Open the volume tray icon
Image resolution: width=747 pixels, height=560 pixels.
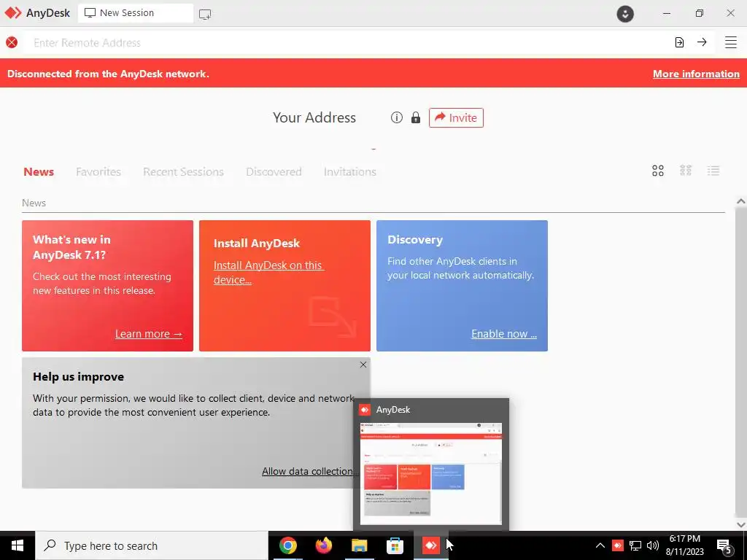click(x=653, y=545)
